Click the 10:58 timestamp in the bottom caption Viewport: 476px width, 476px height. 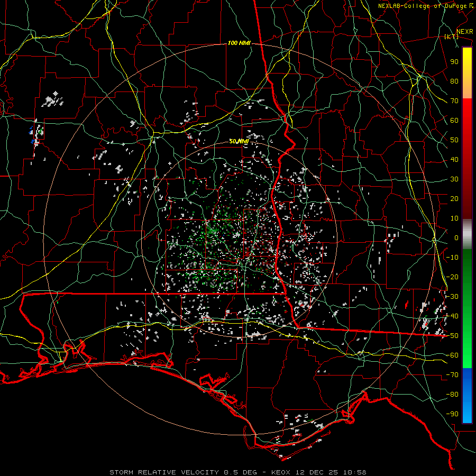355,472
